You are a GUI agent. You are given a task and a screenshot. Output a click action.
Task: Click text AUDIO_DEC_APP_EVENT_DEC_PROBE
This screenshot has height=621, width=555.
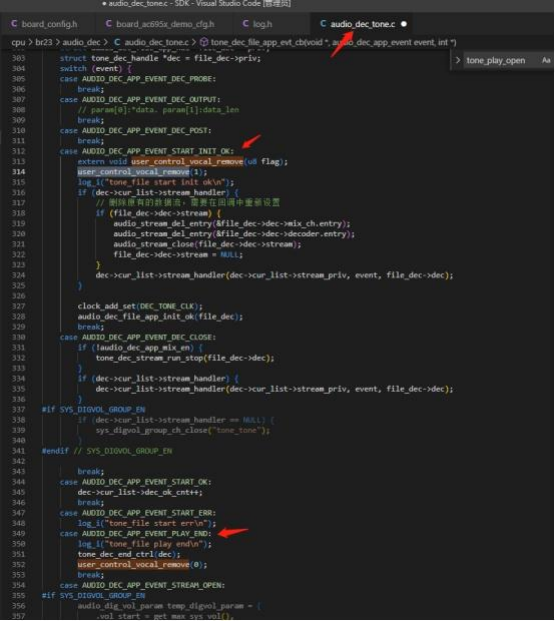148,79
